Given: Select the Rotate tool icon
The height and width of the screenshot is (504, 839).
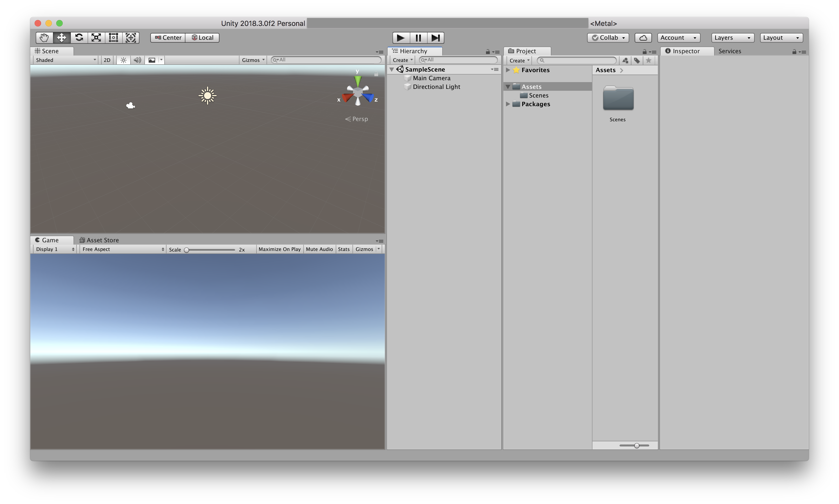Looking at the screenshot, I should click(x=79, y=38).
